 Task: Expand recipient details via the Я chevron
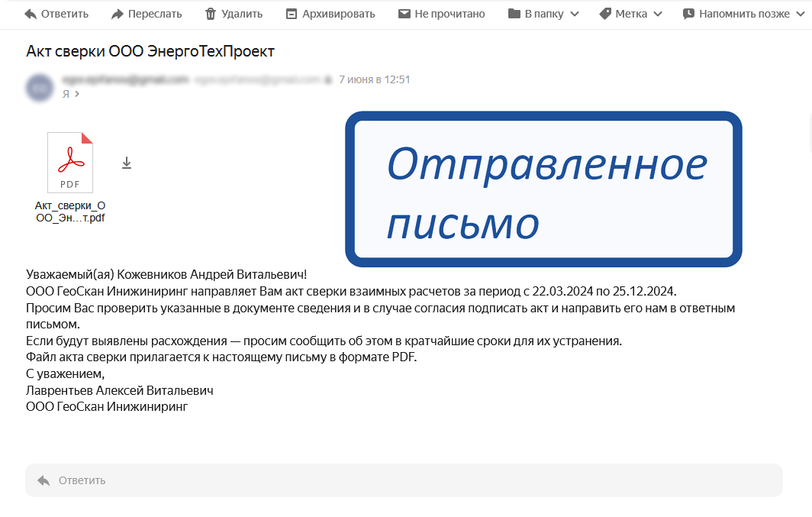(76, 93)
